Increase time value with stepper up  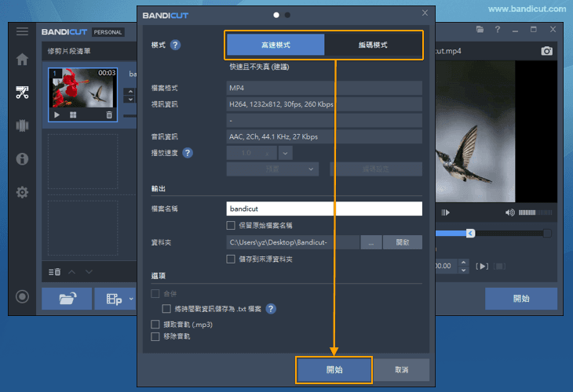click(463, 262)
